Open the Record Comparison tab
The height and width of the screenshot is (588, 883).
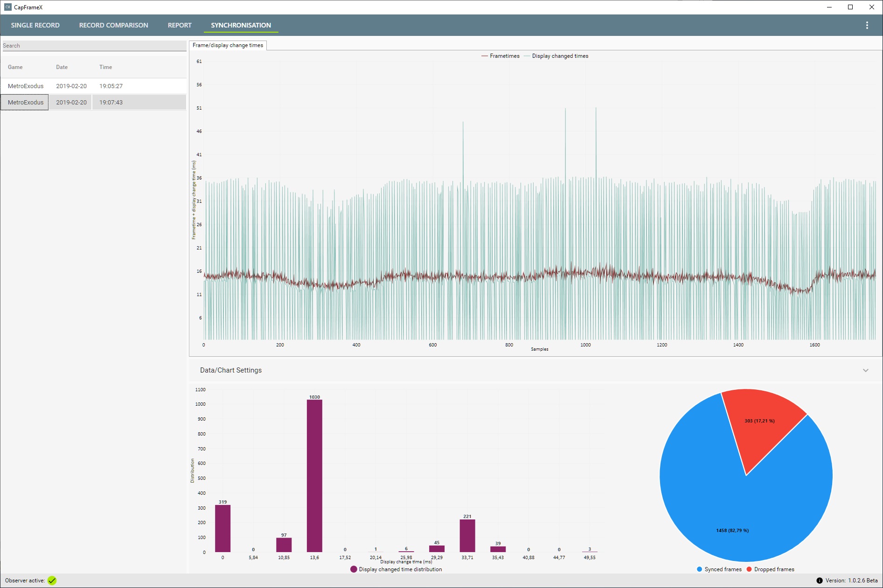tap(113, 25)
